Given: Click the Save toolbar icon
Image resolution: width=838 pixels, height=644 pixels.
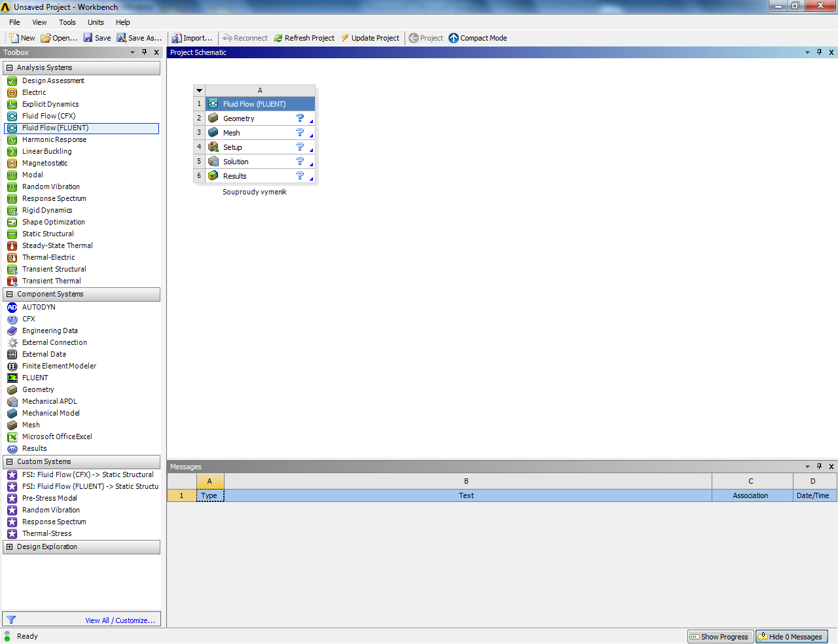Looking at the screenshot, I should click(x=88, y=38).
